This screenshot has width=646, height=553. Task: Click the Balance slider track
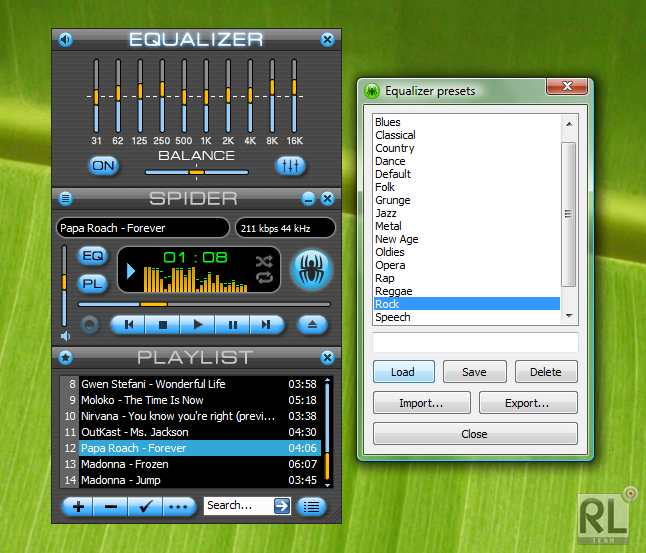(x=196, y=171)
